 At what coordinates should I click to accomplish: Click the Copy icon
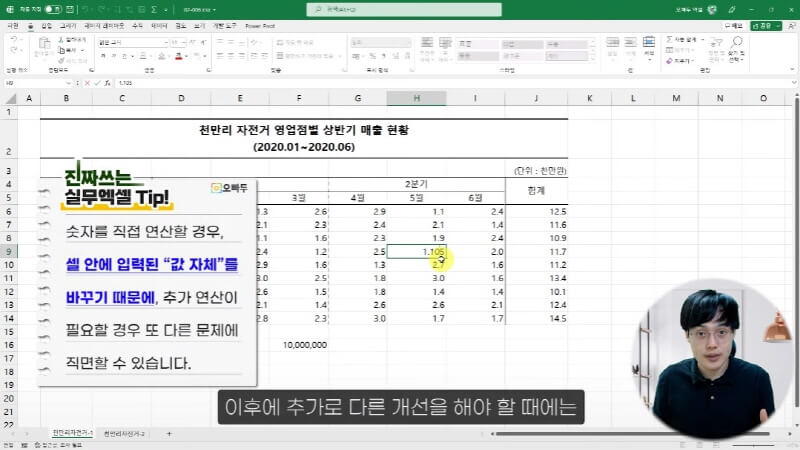click(61, 51)
